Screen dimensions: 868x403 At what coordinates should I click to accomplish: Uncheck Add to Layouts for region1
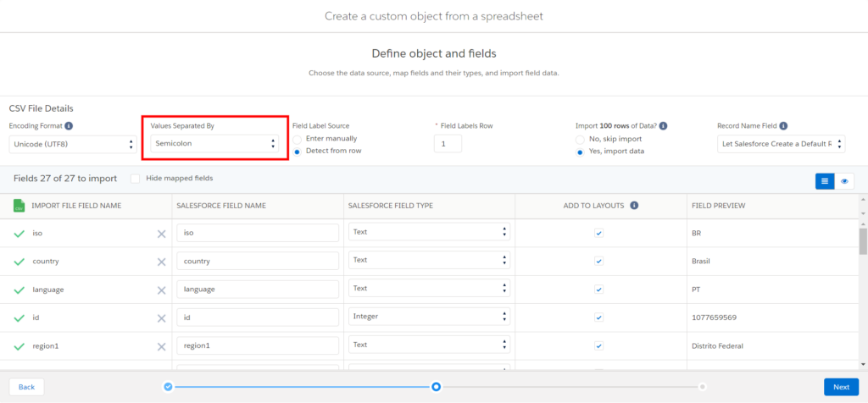coord(598,345)
